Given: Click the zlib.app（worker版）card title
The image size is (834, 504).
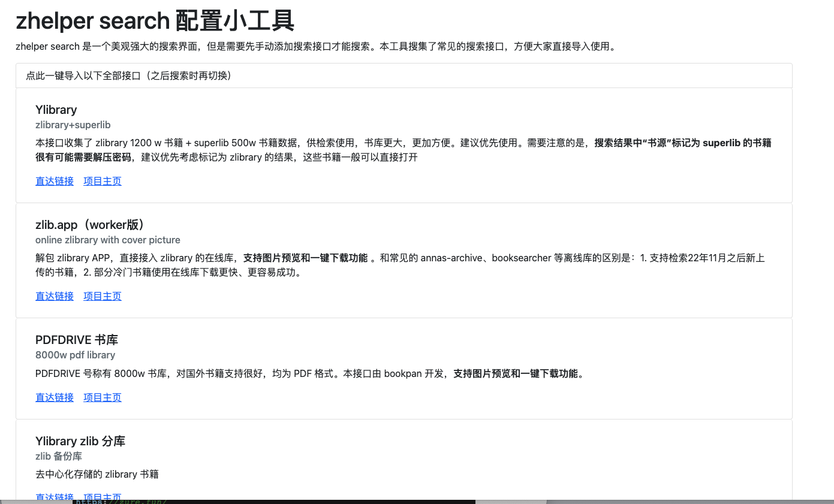Looking at the screenshot, I should (x=91, y=225).
